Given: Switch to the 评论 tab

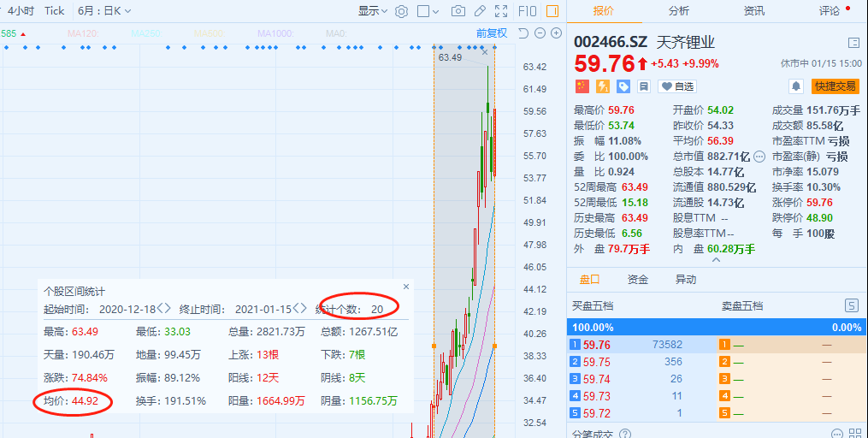Looking at the screenshot, I should point(830,11).
